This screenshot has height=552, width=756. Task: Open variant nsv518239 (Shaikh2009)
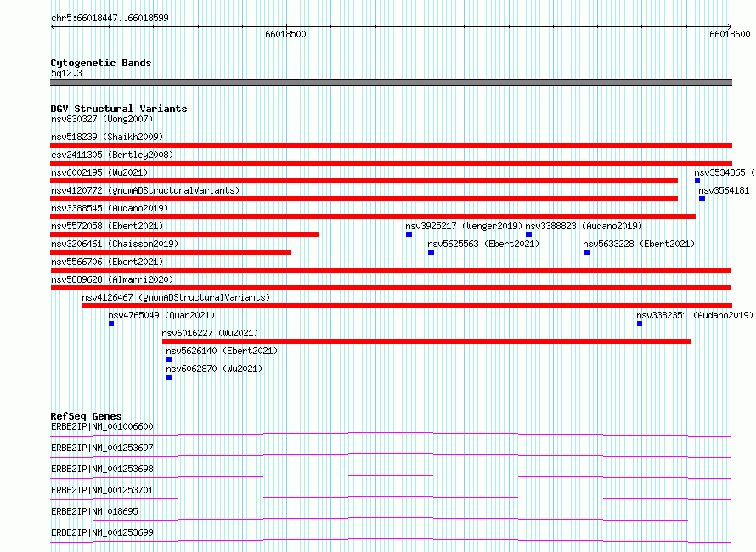pos(107,137)
